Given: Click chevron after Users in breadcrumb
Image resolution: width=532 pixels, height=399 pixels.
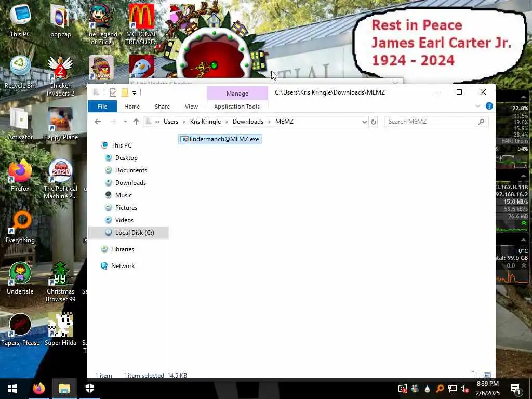Looking at the screenshot, I should click(184, 122).
